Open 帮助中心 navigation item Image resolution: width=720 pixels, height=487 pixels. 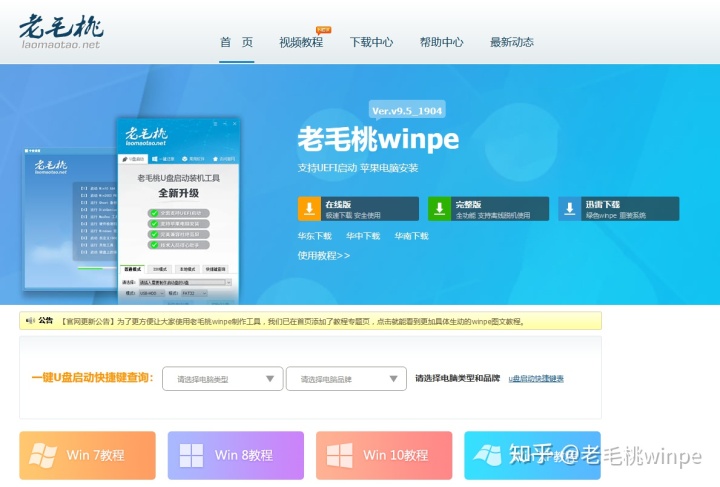pos(442,42)
